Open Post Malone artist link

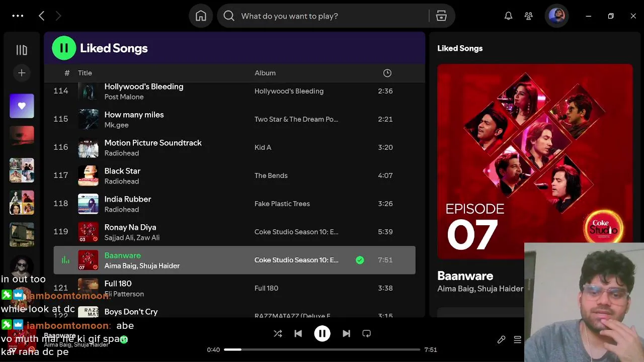(124, 97)
